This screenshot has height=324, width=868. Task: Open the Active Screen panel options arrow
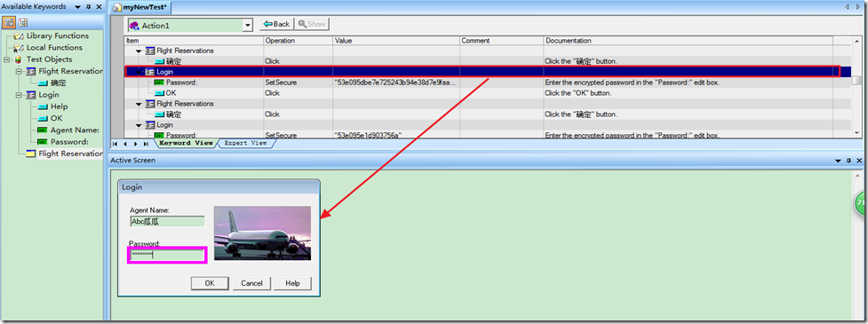(x=838, y=161)
